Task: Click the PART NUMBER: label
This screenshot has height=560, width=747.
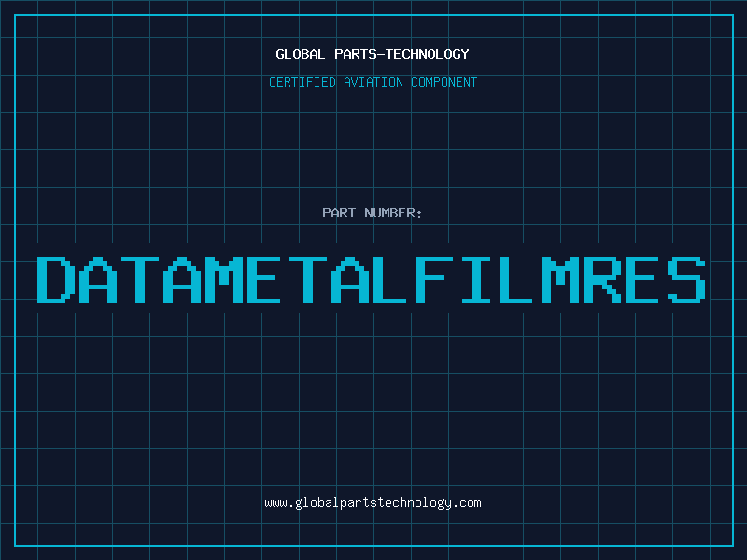Action: 373,213
